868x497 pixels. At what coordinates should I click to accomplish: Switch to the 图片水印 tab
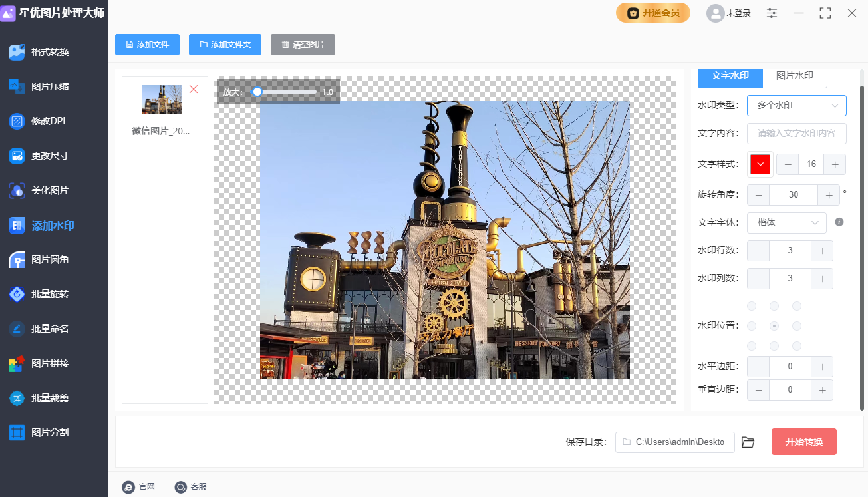(795, 76)
